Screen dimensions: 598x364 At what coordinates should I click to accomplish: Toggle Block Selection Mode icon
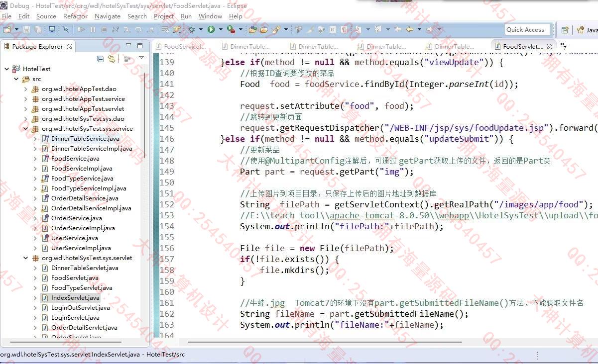(x=333, y=30)
